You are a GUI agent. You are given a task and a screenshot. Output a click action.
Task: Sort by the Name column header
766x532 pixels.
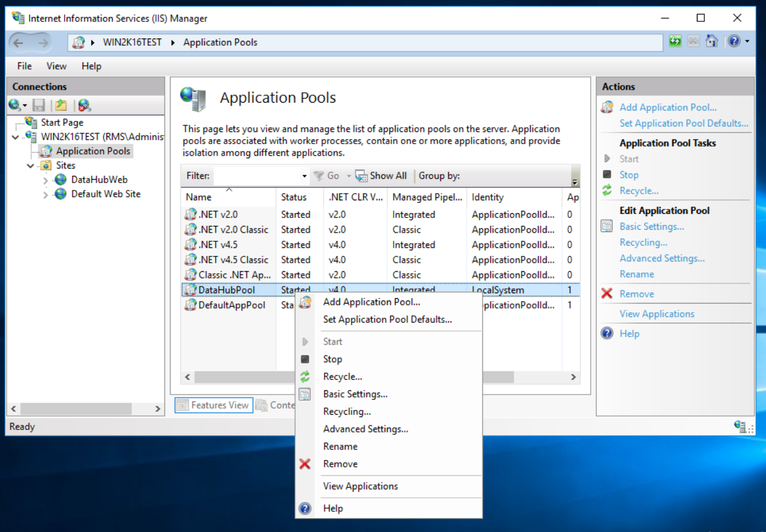click(x=228, y=197)
